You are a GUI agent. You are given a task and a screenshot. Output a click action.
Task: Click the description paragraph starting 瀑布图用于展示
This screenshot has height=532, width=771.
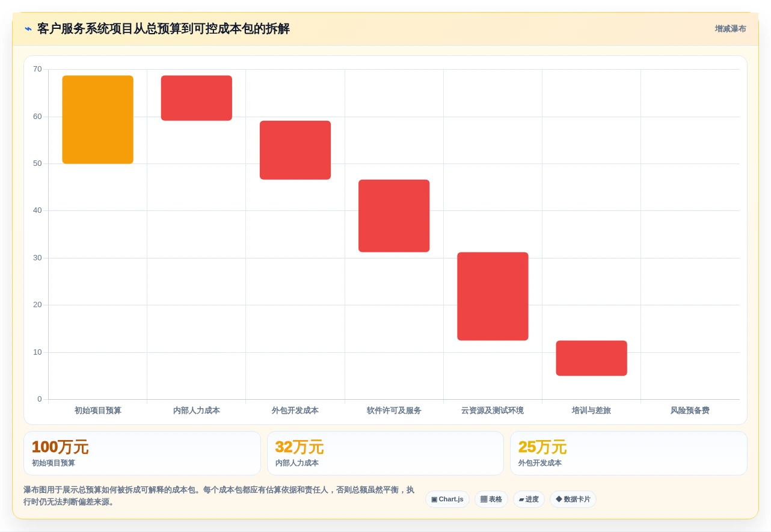click(x=220, y=496)
